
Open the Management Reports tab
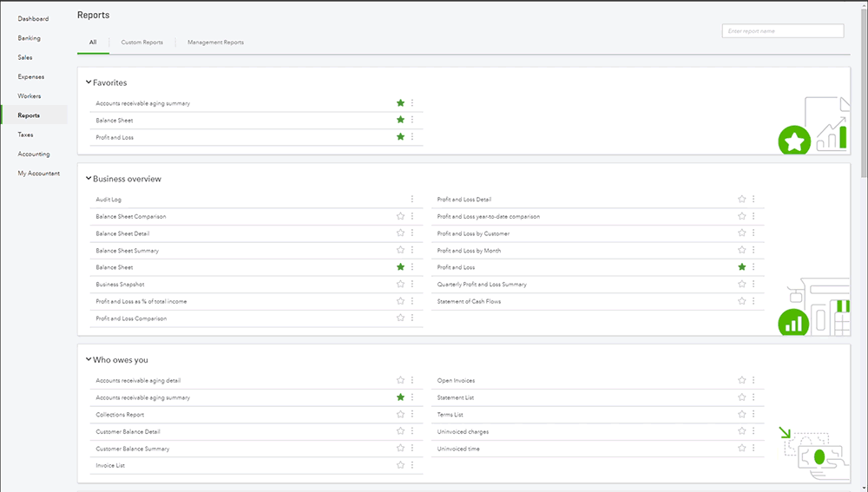[x=215, y=42]
